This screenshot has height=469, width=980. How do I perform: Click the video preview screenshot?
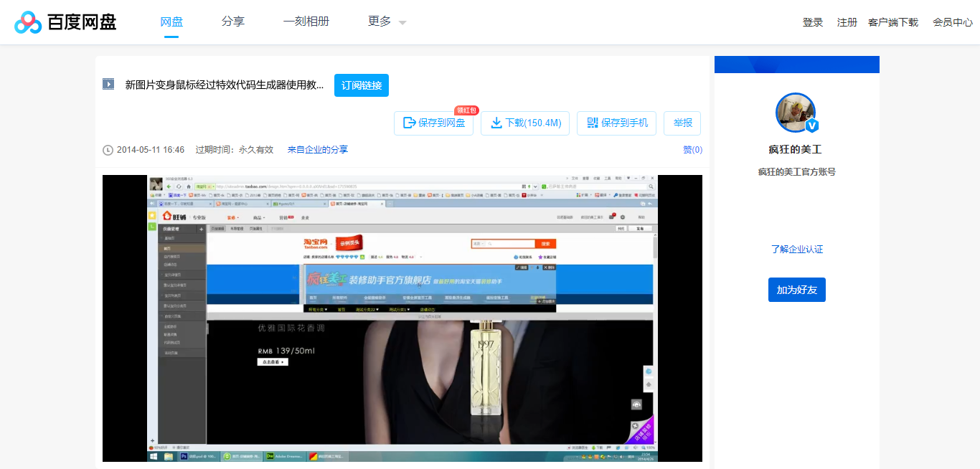click(x=402, y=316)
